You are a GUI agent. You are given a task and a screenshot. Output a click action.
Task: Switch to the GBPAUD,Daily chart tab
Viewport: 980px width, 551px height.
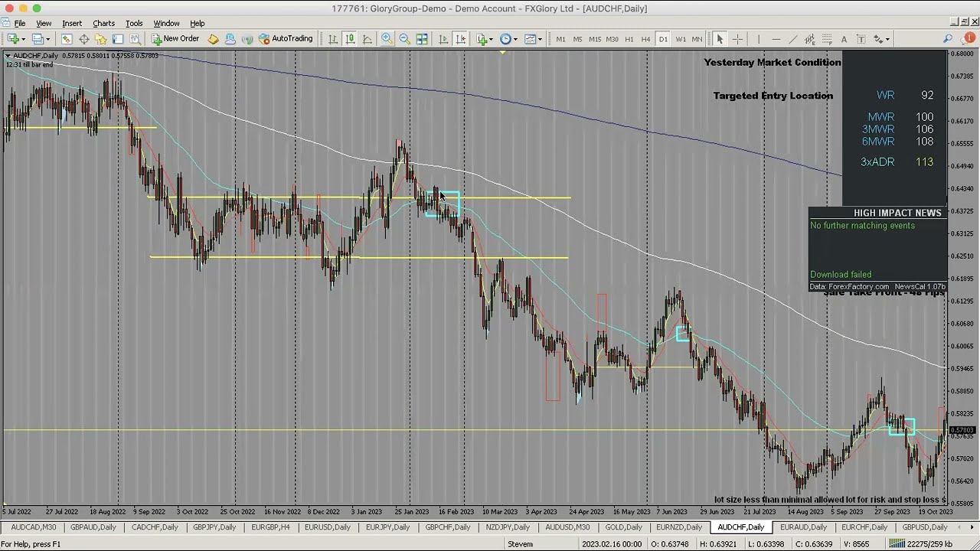[x=93, y=527]
